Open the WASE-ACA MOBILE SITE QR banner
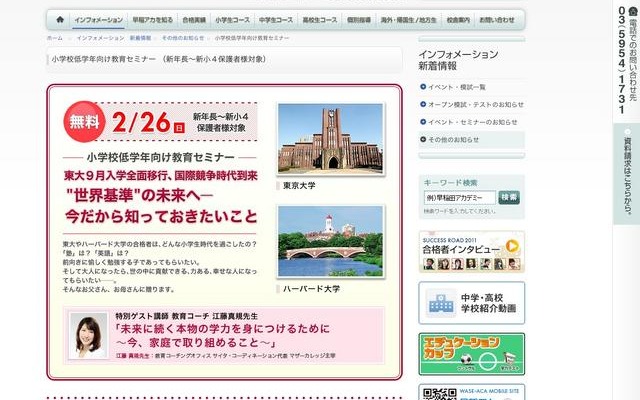The image size is (640, 400). [x=471, y=392]
